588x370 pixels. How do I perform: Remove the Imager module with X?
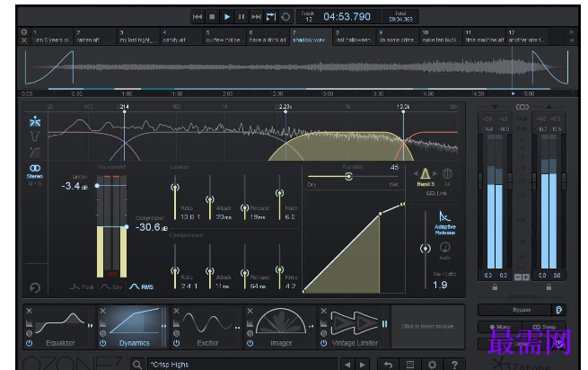click(x=250, y=311)
